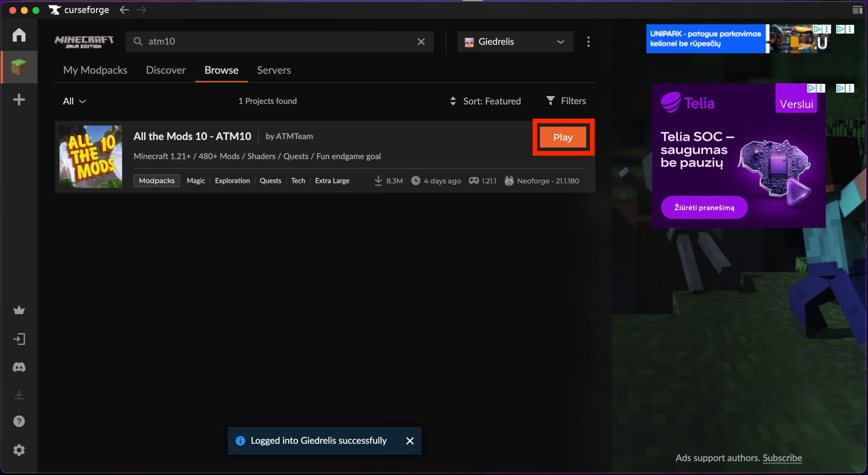Focus the atm10 search field

(x=280, y=41)
